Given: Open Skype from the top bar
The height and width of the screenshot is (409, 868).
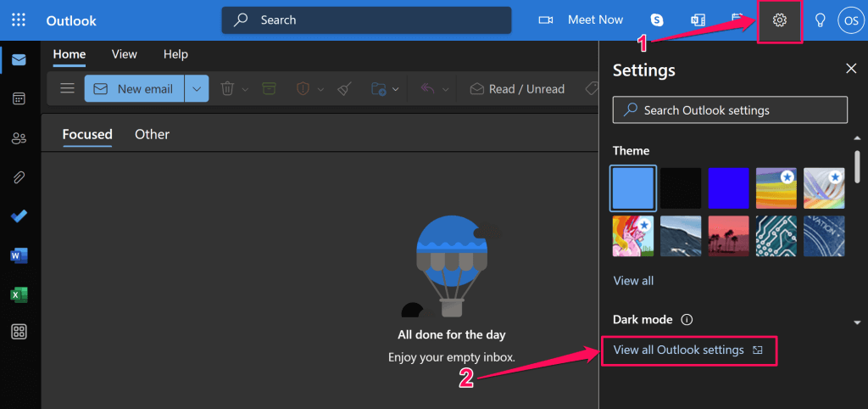Looking at the screenshot, I should (657, 20).
